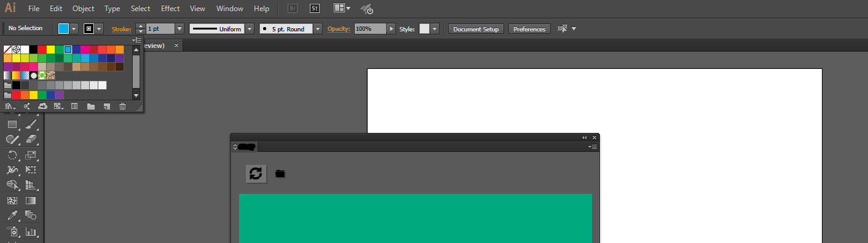The image size is (868, 243).
Task: Open Show Swatch Kinds menu
Action: pos(59,106)
